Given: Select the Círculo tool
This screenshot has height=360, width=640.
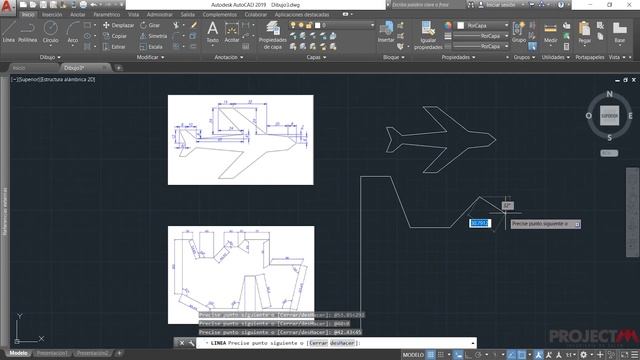Looking at the screenshot, I should (51, 32).
